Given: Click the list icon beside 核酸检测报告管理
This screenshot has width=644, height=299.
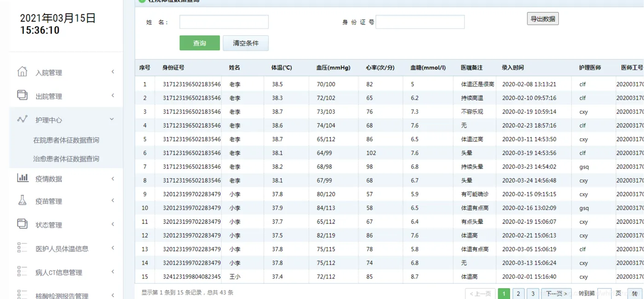Looking at the screenshot, I should [22, 294].
